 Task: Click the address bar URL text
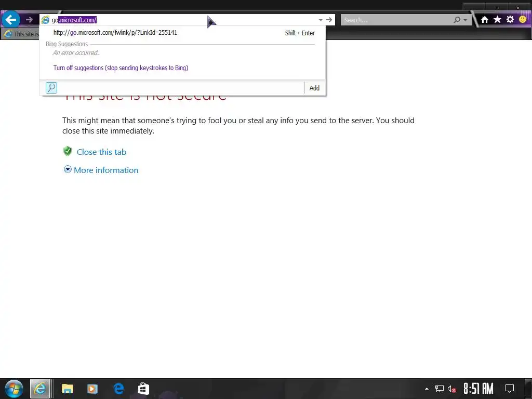pos(74,20)
